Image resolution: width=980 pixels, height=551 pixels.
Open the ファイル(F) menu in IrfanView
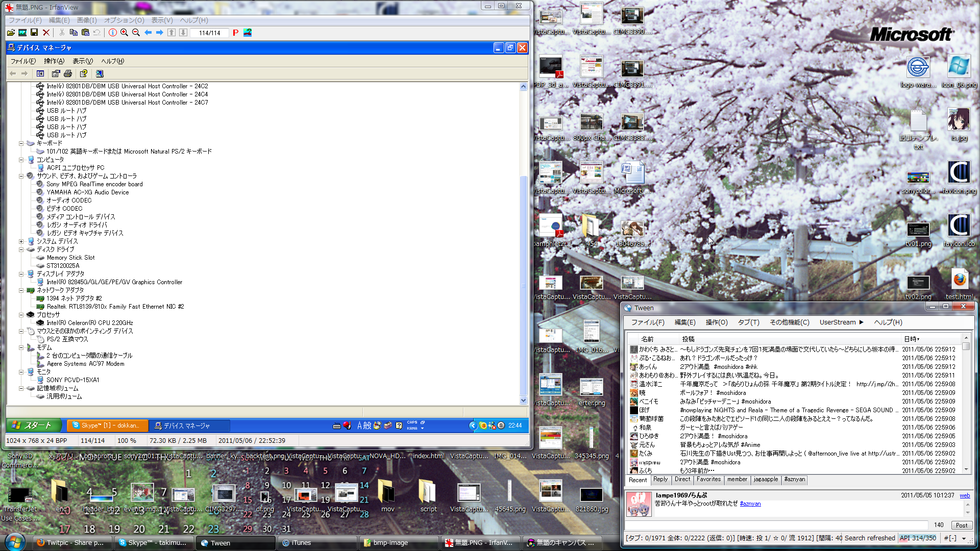click(x=25, y=20)
